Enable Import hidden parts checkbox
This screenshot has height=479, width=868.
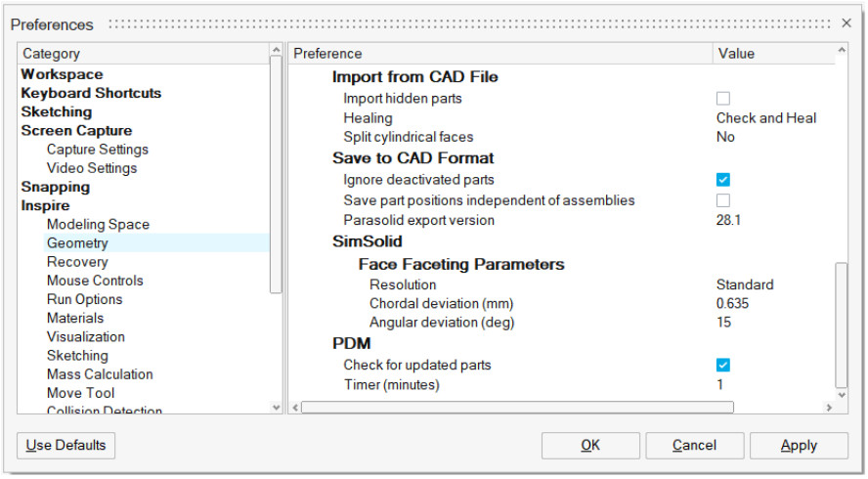pos(723,99)
